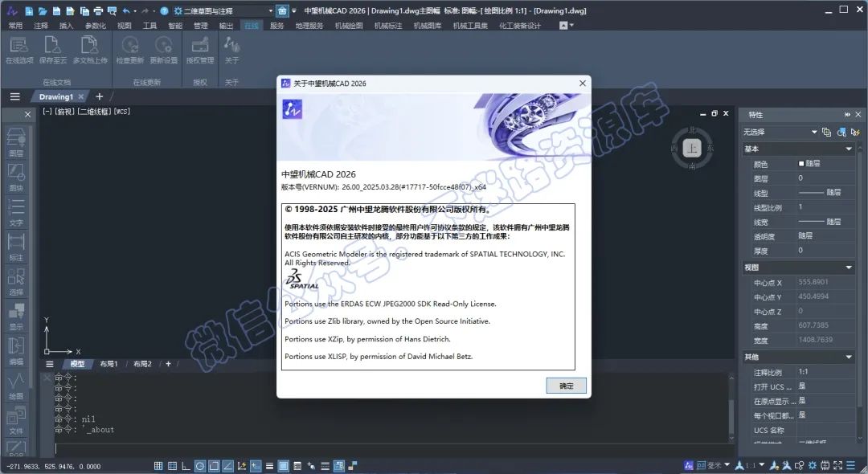
Task: Switch to the 常用 ribbon tab
Action: click(x=15, y=26)
